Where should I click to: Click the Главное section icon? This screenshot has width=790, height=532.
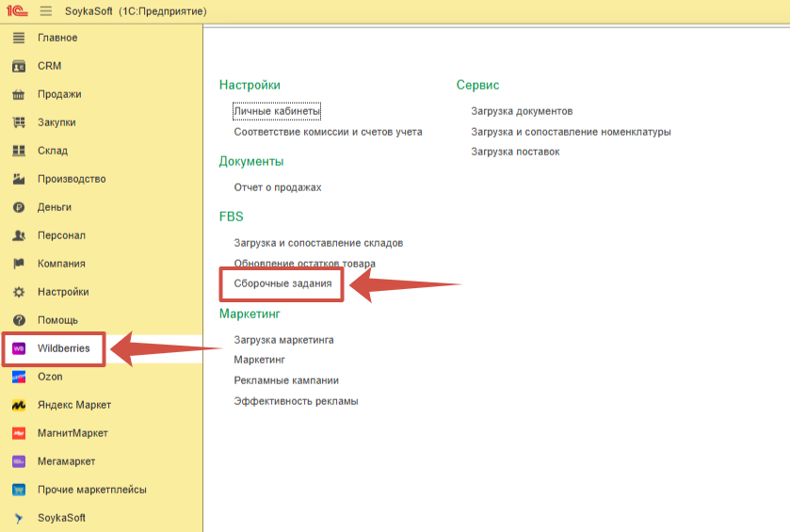pyautogui.click(x=19, y=38)
